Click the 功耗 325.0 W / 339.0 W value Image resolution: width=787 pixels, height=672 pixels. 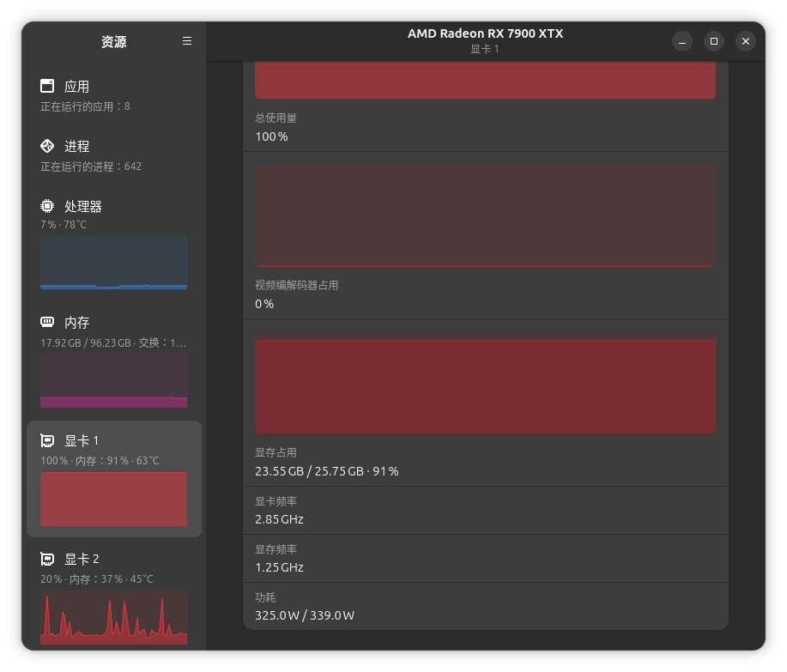tap(305, 615)
